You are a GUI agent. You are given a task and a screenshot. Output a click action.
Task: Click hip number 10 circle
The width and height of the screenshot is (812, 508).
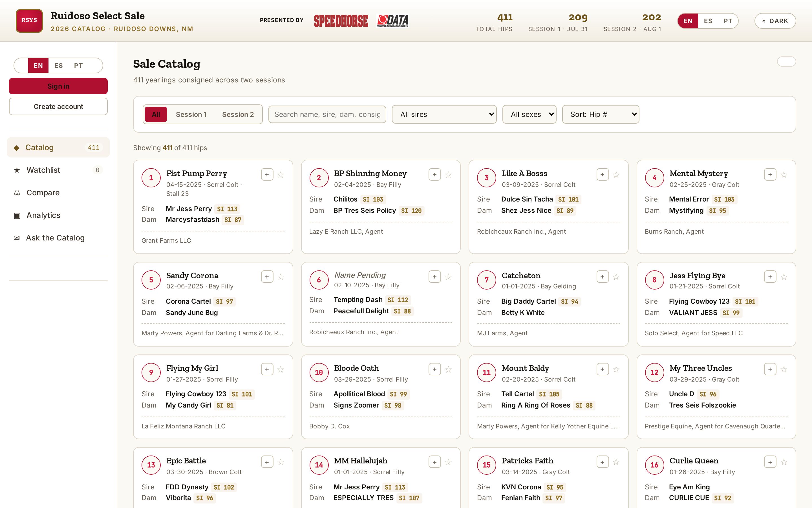[319, 372]
